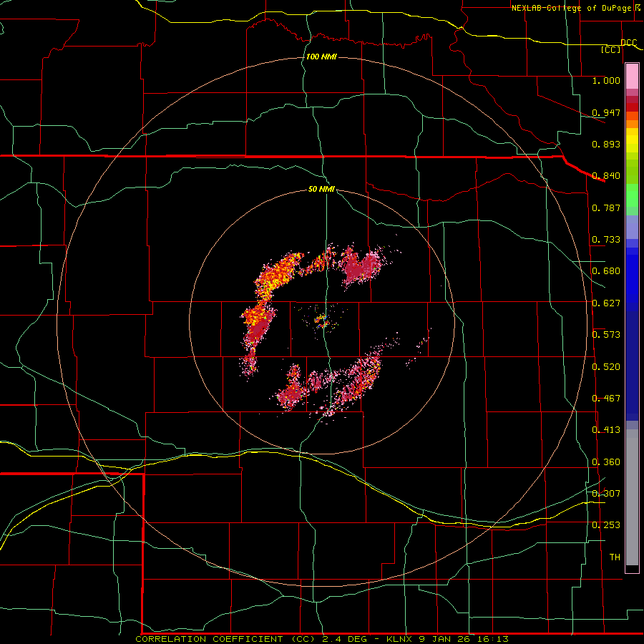Click the 0.307 scale value
The image size is (644, 644).
click(606, 494)
